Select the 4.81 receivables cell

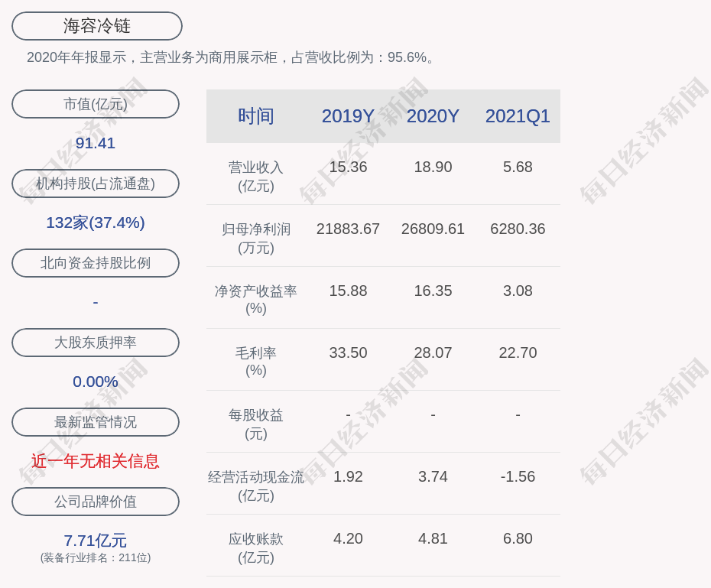(x=433, y=538)
